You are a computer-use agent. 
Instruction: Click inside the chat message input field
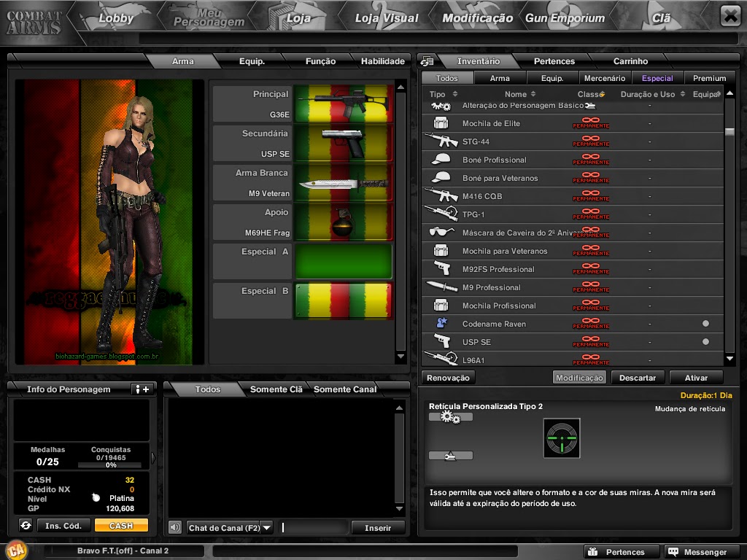click(x=314, y=527)
